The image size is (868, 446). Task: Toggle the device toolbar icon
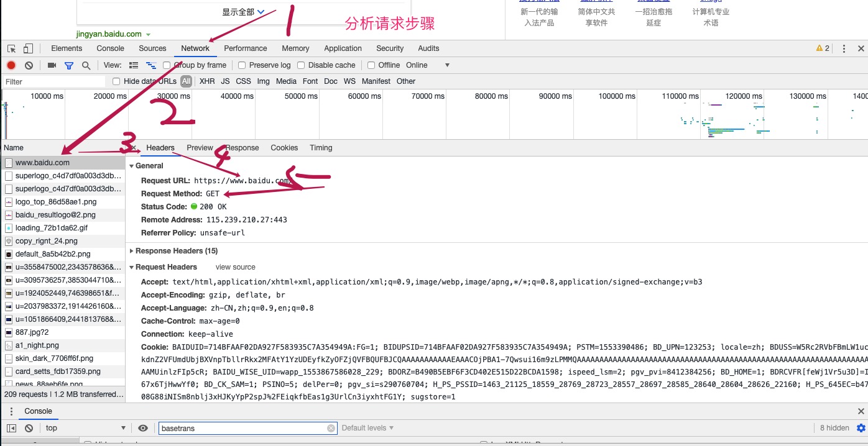[x=28, y=48]
